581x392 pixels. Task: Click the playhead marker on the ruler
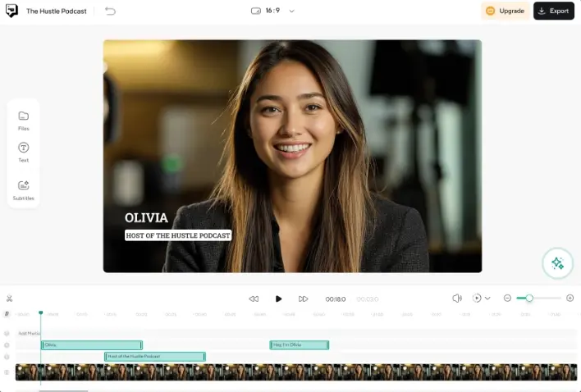(x=41, y=313)
